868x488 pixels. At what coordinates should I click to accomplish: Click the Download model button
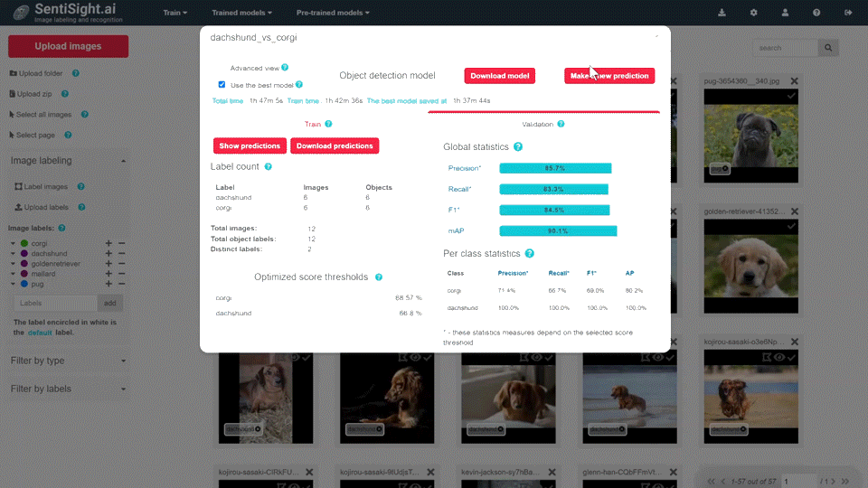[499, 76]
